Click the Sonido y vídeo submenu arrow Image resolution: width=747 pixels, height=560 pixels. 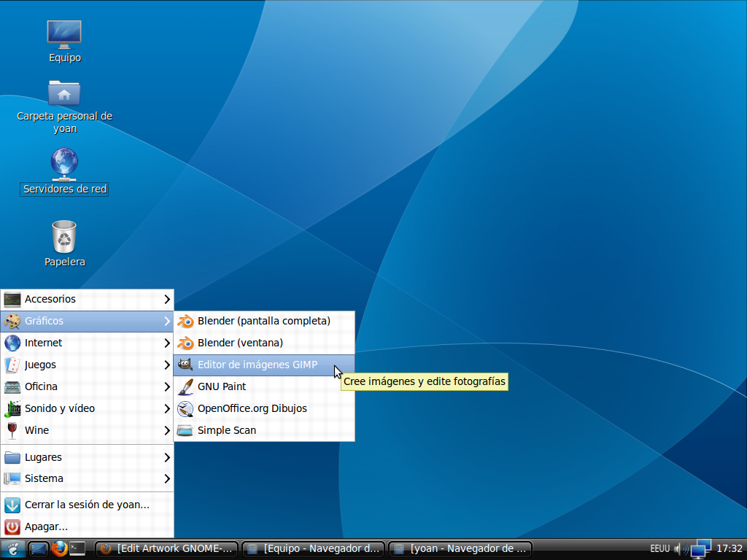167,408
